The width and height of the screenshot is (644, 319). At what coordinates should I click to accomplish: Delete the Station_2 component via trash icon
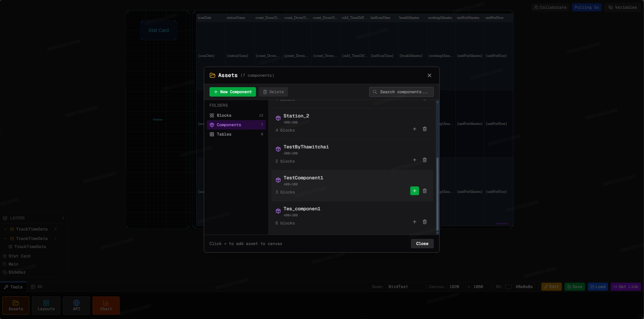(425, 129)
